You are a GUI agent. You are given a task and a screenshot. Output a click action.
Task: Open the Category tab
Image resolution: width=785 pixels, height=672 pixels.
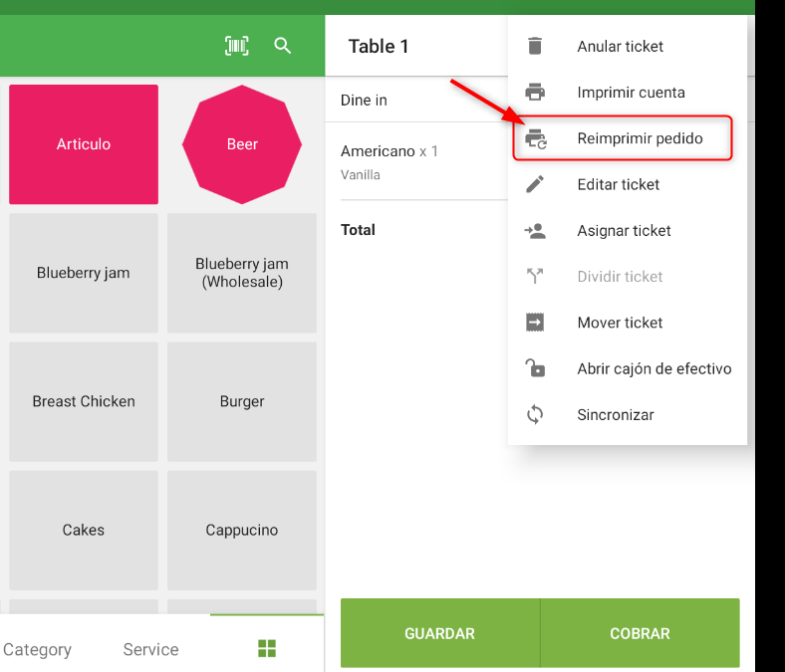[37, 649]
